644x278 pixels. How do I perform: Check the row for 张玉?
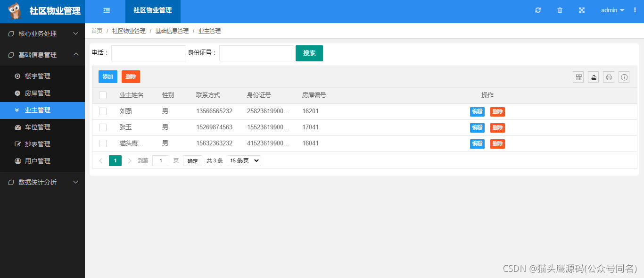click(103, 127)
